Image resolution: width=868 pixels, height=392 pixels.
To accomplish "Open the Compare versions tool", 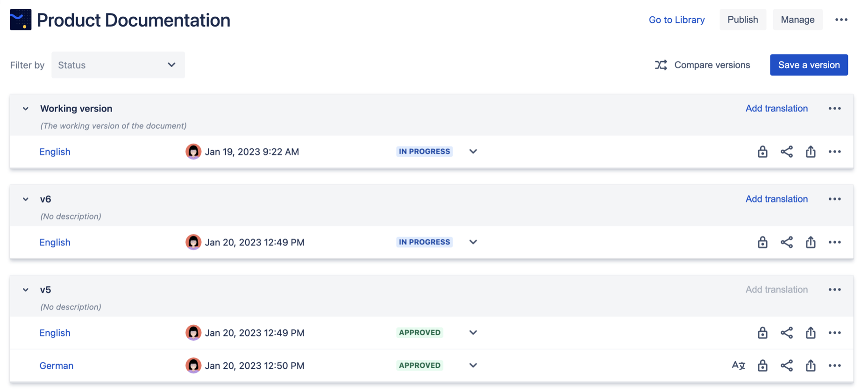I will [702, 65].
